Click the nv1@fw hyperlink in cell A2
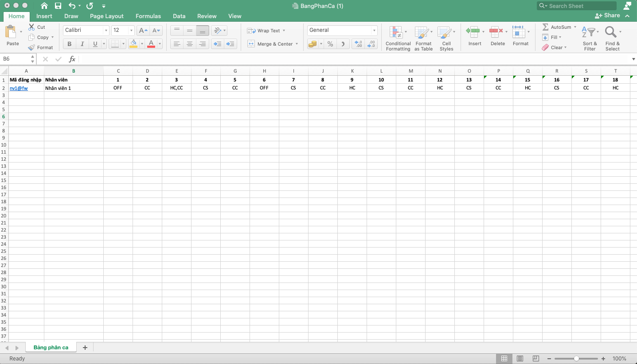This screenshot has width=637, height=364. tap(19, 88)
